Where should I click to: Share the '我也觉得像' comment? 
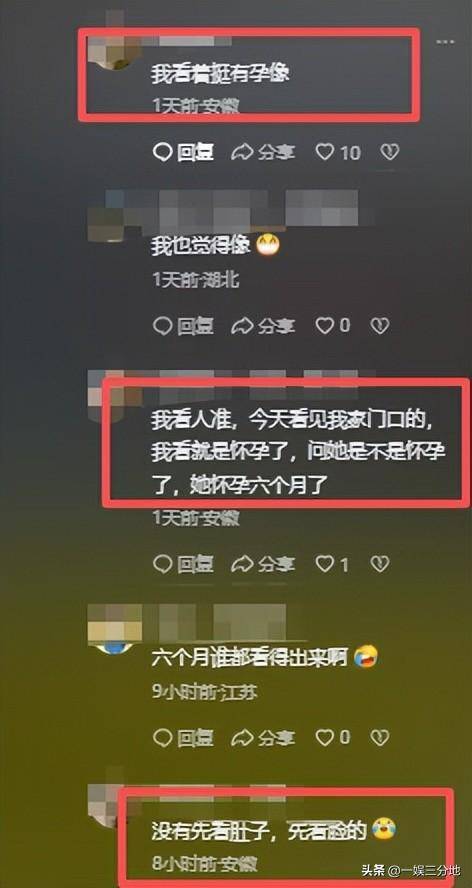tap(263, 326)
